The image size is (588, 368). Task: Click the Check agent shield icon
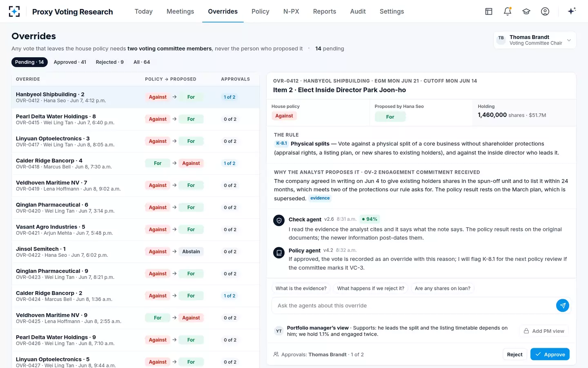pyautogui.click(x=279, y=220)
